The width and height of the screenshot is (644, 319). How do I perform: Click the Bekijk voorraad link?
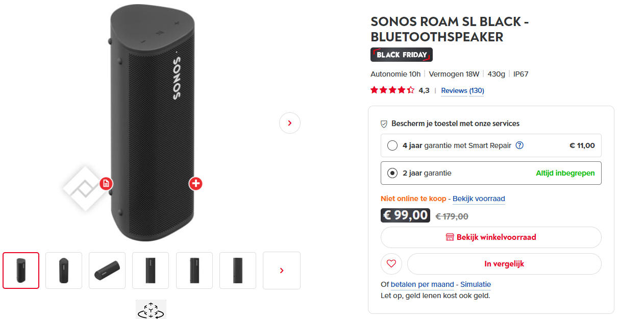click(x=478, y=199)
